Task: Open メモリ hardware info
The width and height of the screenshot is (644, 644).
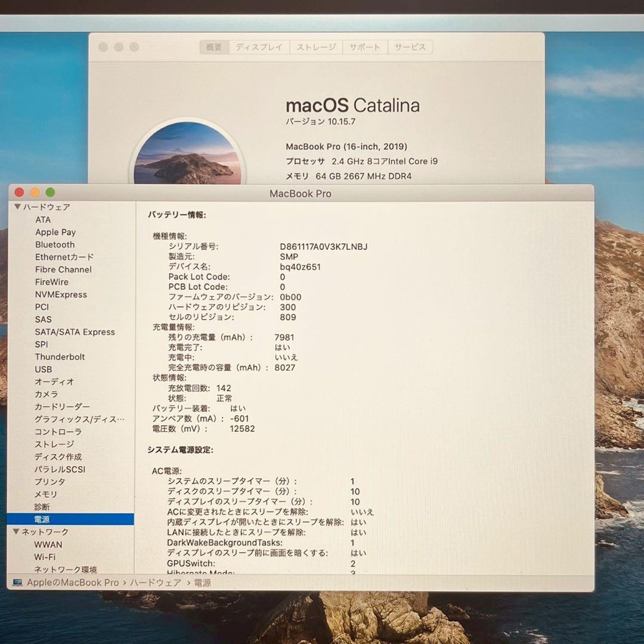Action: point(45,494)
